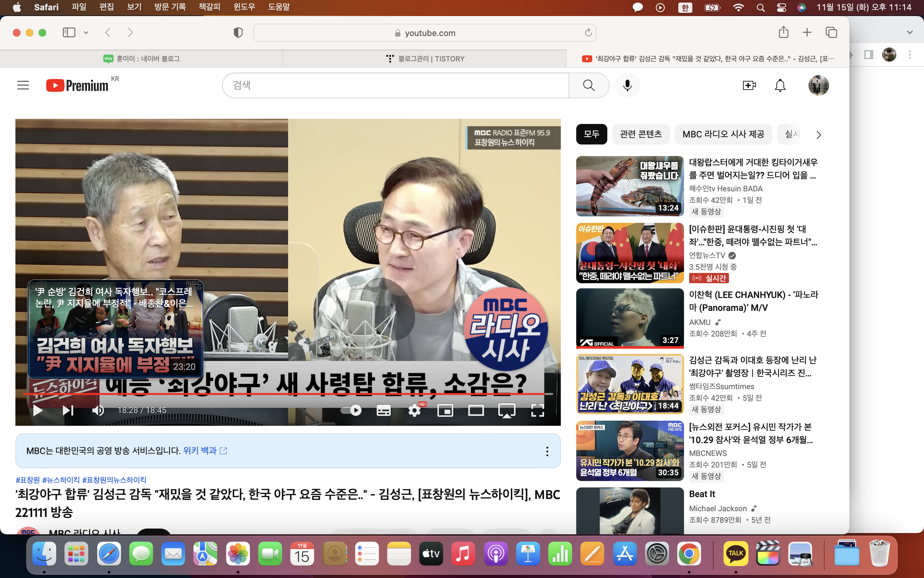Screen dimensions: 924x578
Task: Launch KakaoTalk from the Dock
Action: 736,554
